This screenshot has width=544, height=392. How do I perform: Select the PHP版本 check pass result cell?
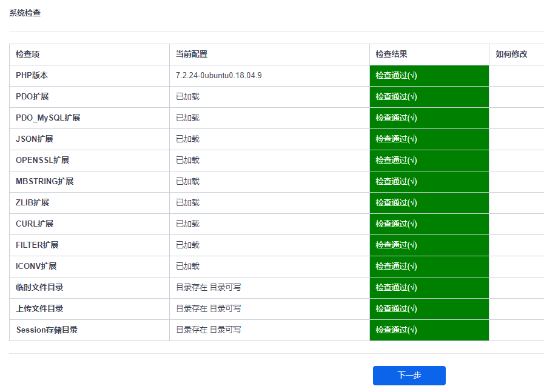click(x=429, y=76)
